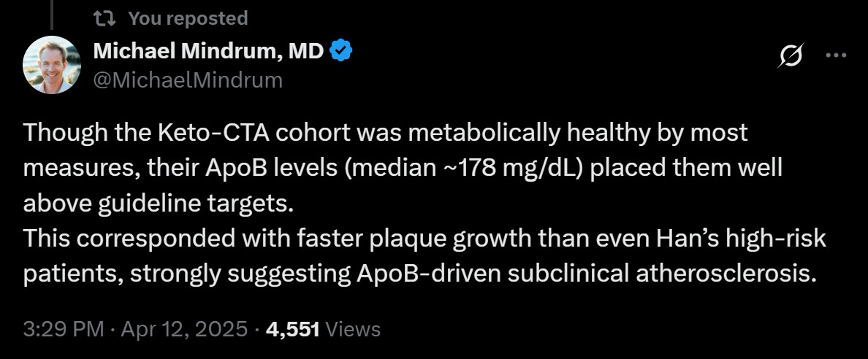Open the Grok explain-this-post icon
This screenshot has height=359, width=868.
point(791,55)
